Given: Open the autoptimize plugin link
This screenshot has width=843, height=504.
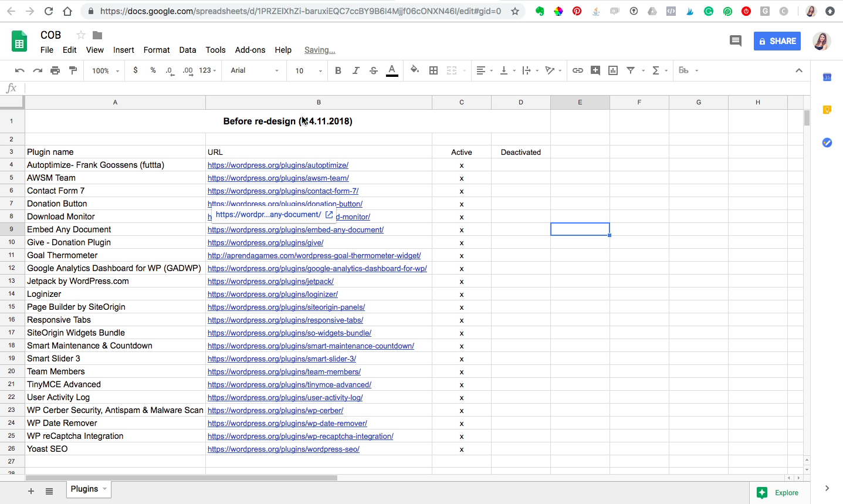Looking at the screenshot, I should (278, 165).
